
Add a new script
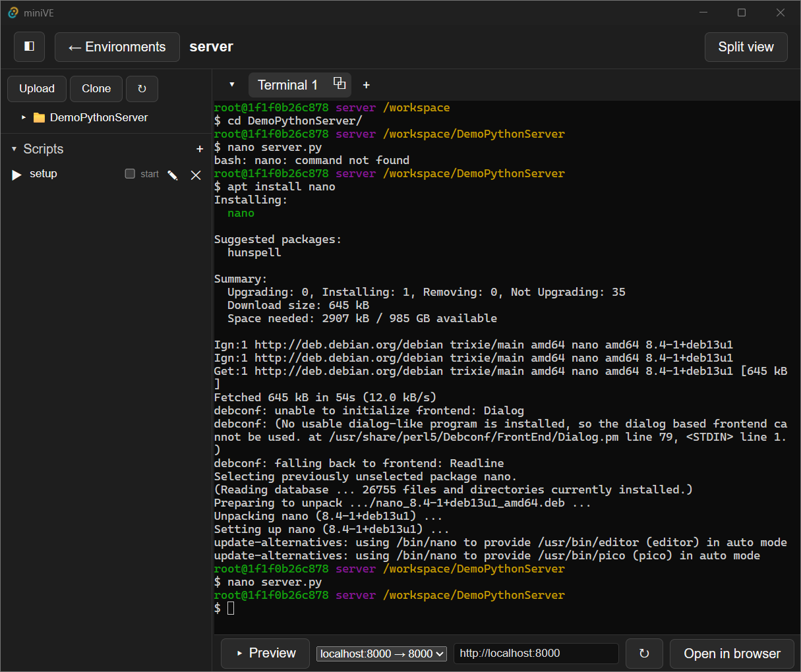(x=200, y=149)
